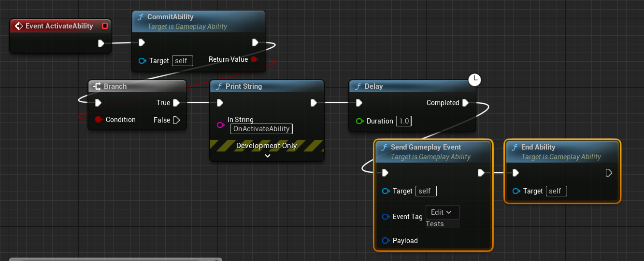This screenshot has height=261, width=644.
Task: Edit the Delay Duration value field
Action: click(x=403, y=121)
